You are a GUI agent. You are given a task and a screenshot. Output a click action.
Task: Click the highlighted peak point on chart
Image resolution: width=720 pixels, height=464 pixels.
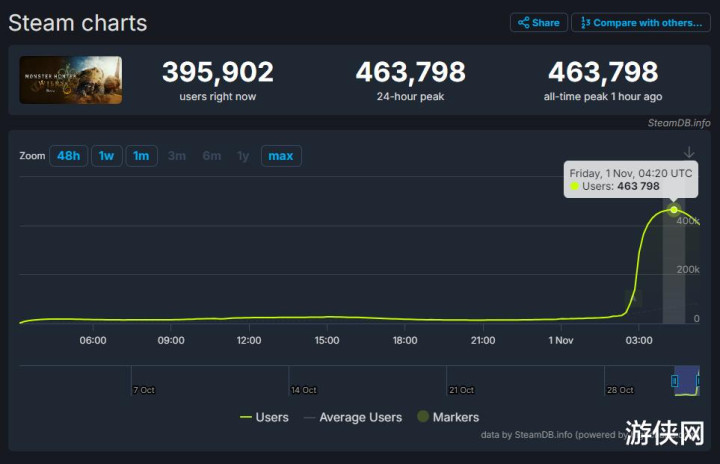click(674, 210)
